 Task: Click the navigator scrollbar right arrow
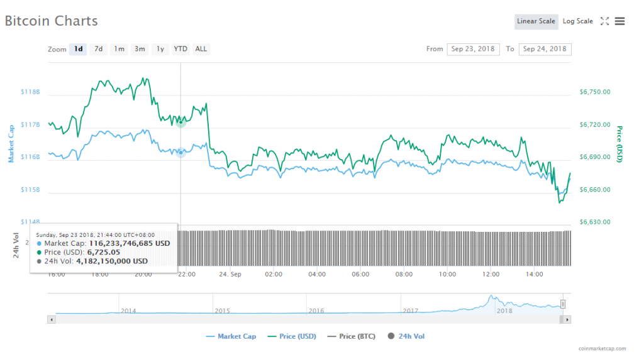point(567,320)
